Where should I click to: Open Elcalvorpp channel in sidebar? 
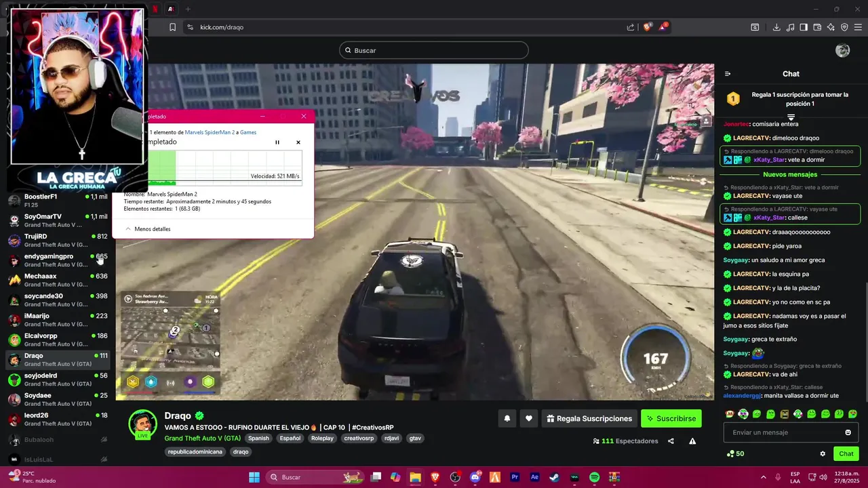(x=58, y=340)
